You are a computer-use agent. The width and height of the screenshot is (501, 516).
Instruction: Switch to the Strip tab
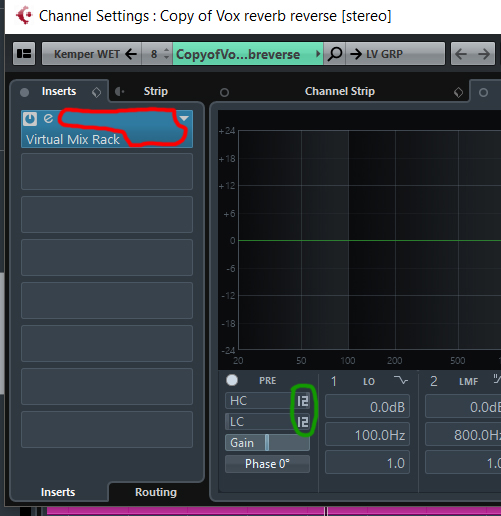(x=156, y=91)
